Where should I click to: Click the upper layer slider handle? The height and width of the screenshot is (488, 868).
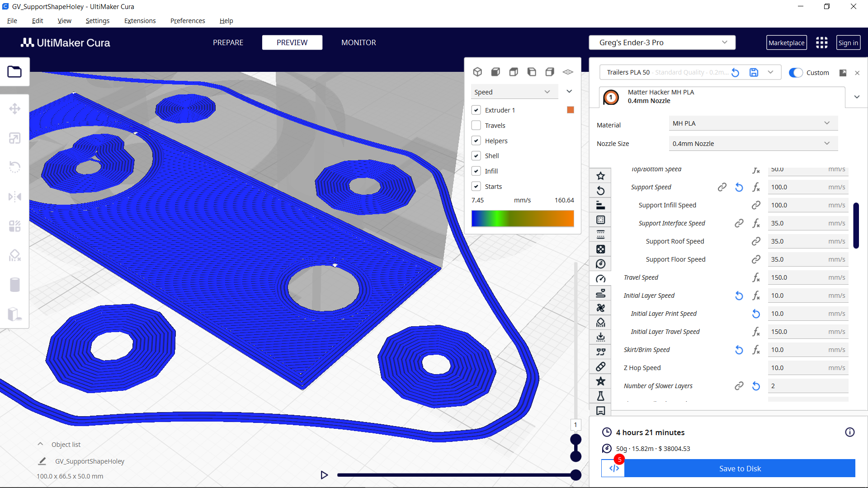(576, 439)
